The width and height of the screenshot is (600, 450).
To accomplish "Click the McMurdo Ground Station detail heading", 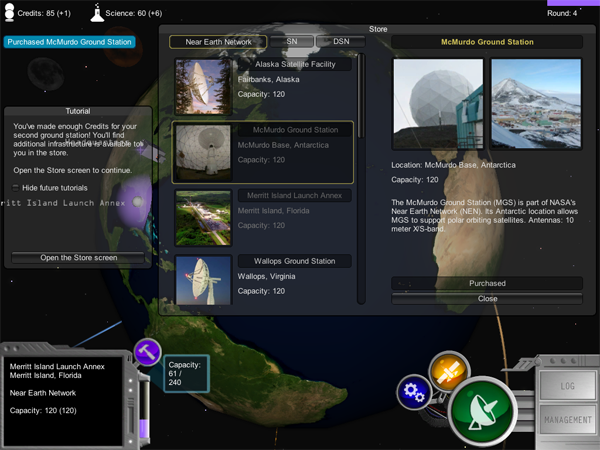I will point(487,42).
